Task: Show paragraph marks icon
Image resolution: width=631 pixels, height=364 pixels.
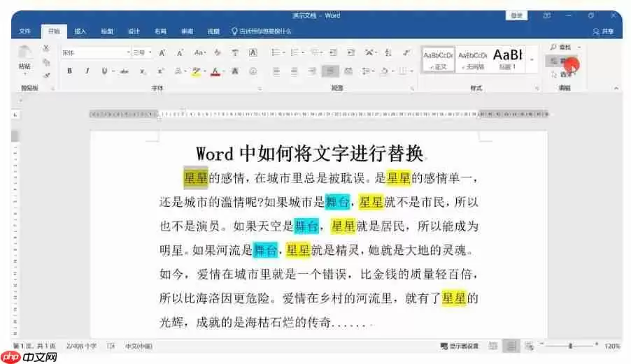Action: coord(406,52)
